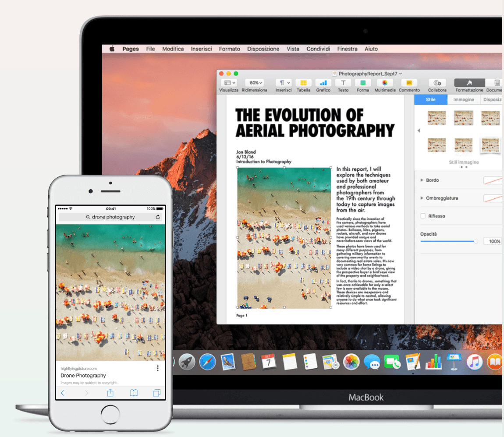Open the Aiuto help menu

[371, 49]
